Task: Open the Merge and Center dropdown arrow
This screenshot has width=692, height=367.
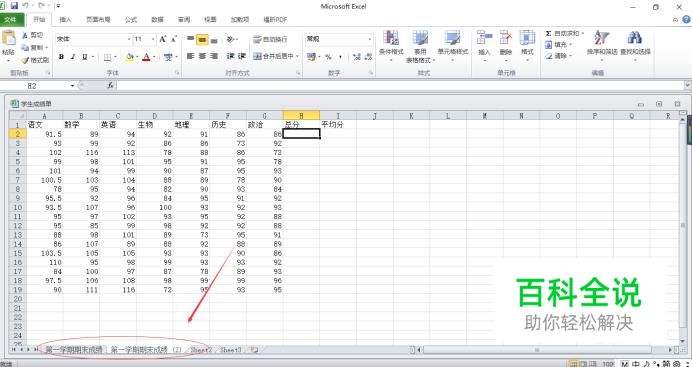Action: 297,56
